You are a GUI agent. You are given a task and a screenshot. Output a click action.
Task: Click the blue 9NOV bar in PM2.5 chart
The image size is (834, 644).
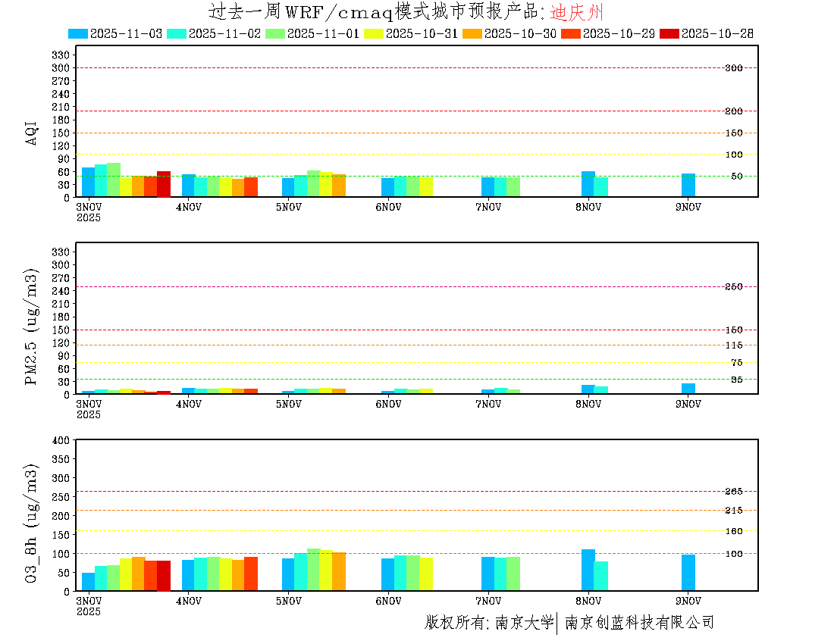click(x=688, y=389)
